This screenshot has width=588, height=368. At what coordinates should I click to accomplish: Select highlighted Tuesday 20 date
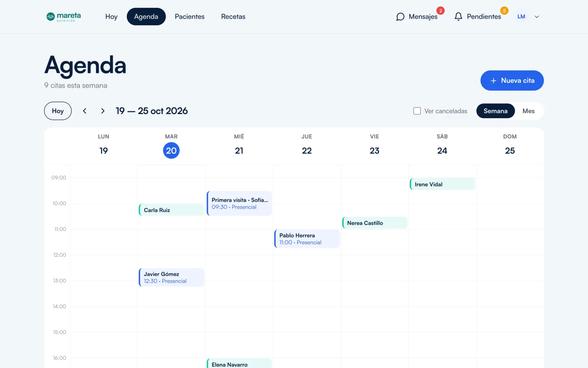(x=171, y=151)
